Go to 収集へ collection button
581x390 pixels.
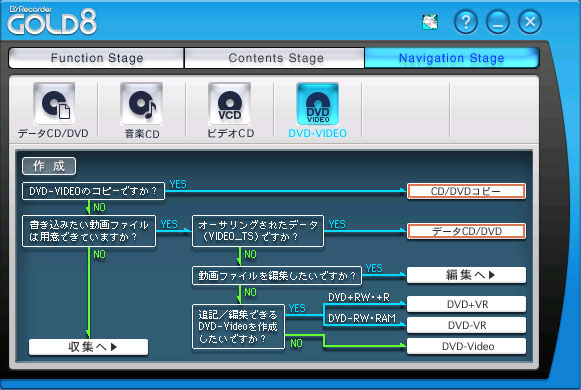click(89, 347)
